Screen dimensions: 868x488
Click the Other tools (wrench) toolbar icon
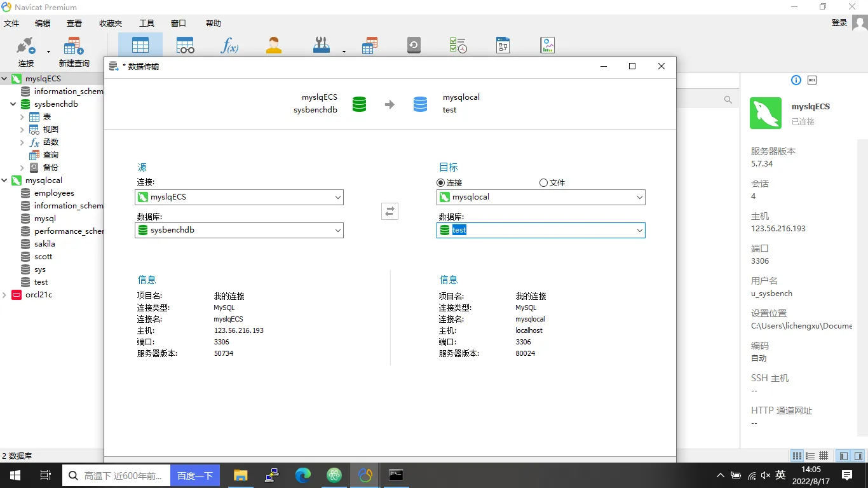[322, 45]
